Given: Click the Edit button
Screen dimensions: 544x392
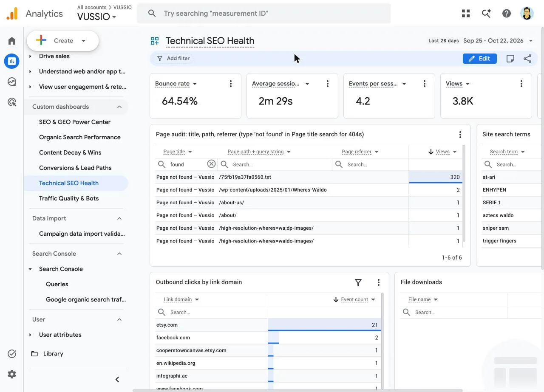Looking at the screenshot, I should pos(480,59).
